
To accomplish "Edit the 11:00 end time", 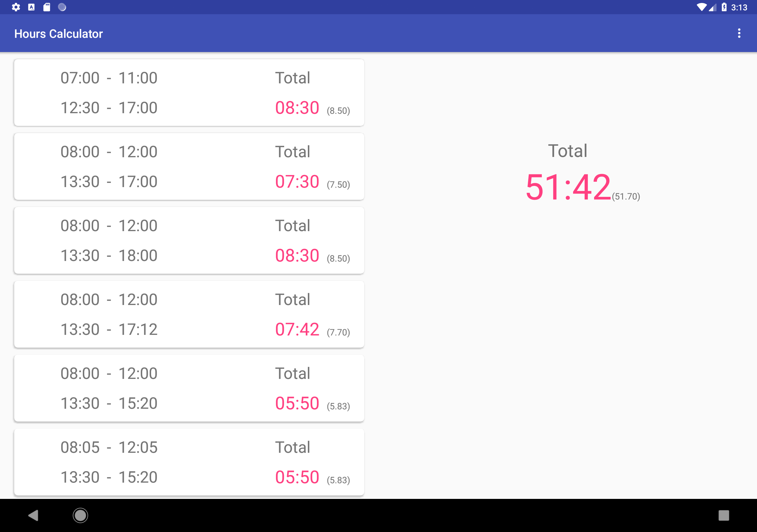I will pyautogui.click(x=138, y=78).
